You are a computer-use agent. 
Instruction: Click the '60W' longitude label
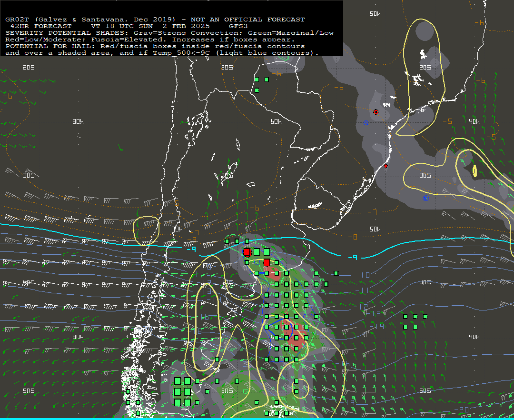tap(277, 121)
